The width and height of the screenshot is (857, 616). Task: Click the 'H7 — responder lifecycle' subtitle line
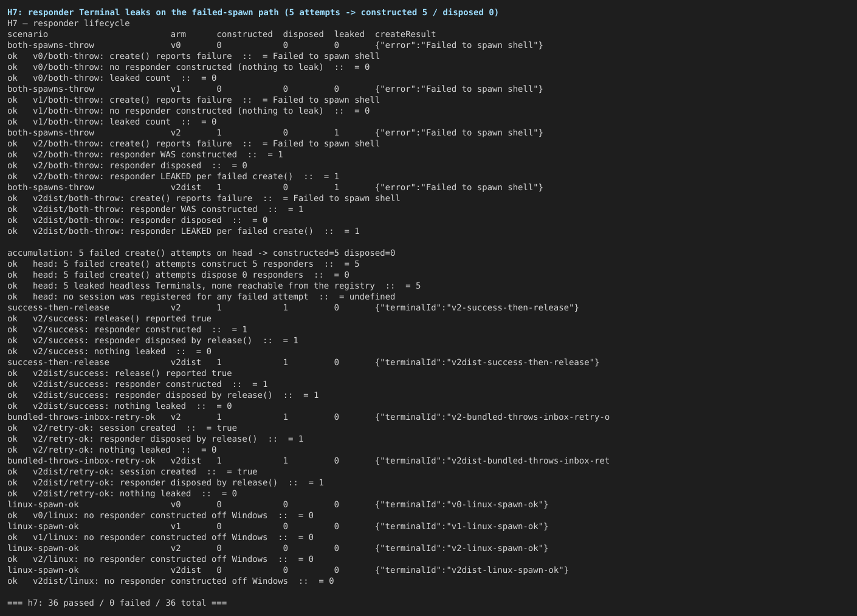pos(69,23)
